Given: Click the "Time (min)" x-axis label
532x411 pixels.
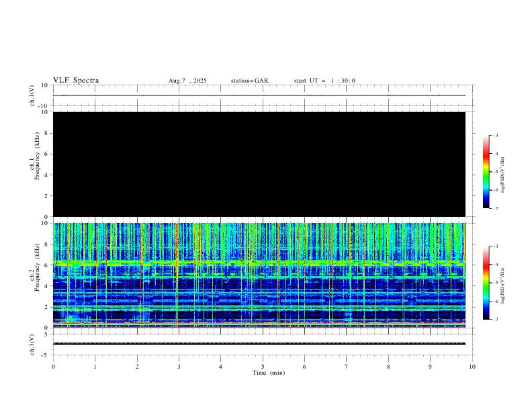Looking at the screenshot, I should coord(269,373).
